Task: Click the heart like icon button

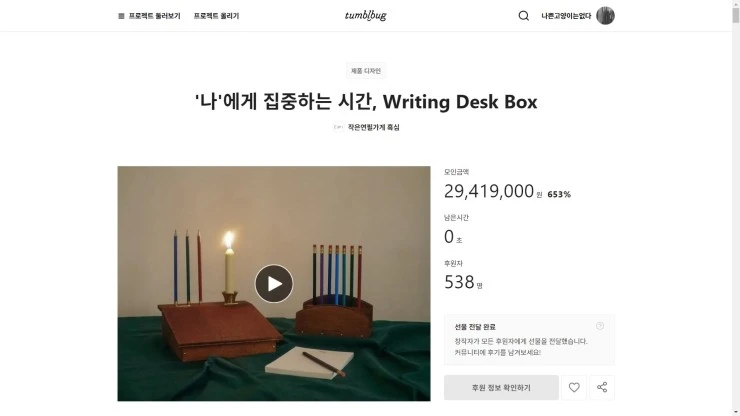Action: (574, 388)
